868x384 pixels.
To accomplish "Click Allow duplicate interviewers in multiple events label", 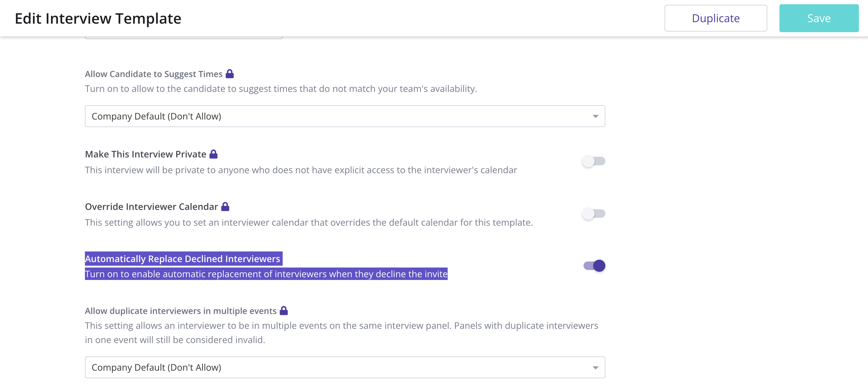I will (x=180, y=311).
